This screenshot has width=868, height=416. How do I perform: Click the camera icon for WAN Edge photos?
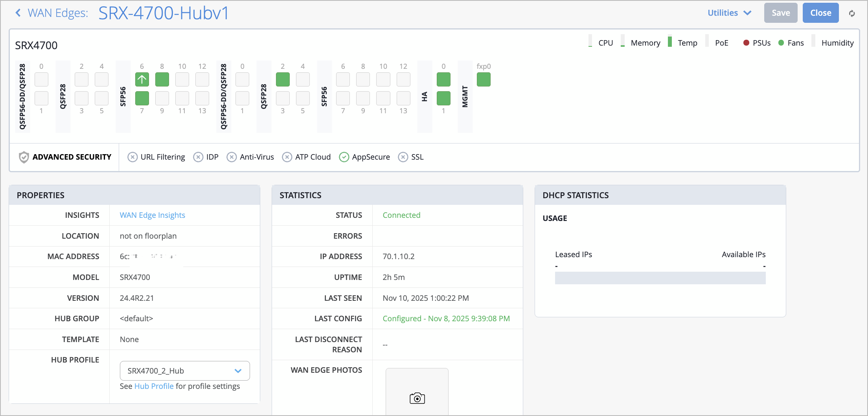[x=417, y=398]
